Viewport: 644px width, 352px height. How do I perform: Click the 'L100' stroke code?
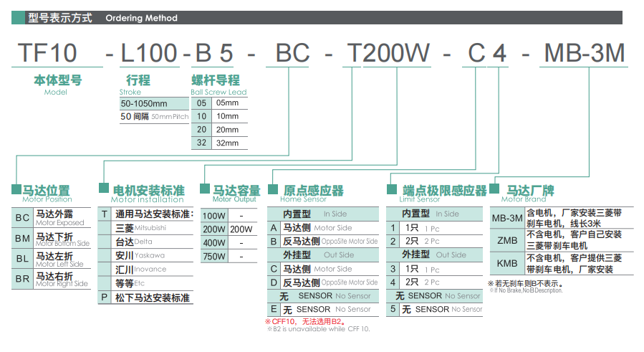point(149,53)
